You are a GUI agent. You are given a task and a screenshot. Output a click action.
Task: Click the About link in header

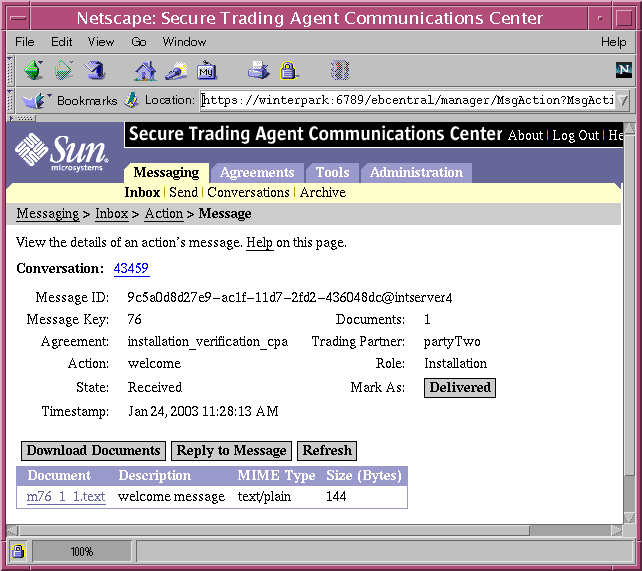click(x=525, y=135)
